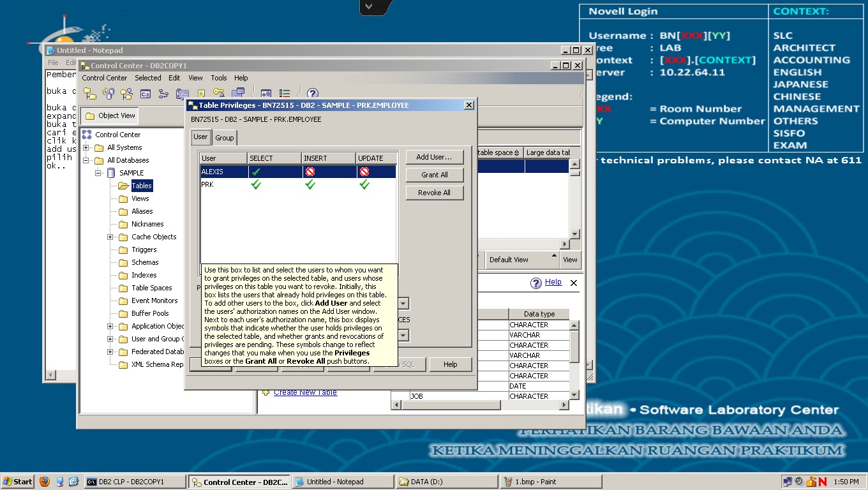868x490 pixels.
Task: Open the Help menu in Control Center
Action: coord(241,78)
